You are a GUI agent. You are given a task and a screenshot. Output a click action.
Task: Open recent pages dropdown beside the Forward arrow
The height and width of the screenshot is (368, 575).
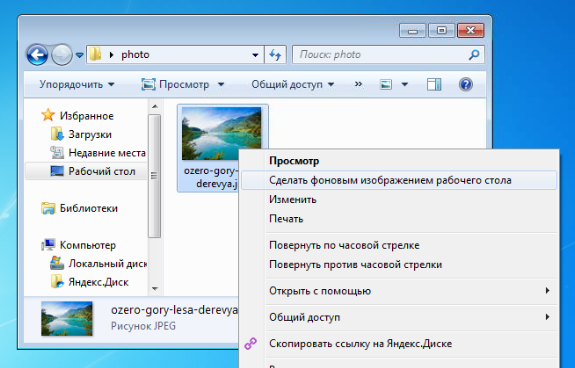click(x=79, y=55)
